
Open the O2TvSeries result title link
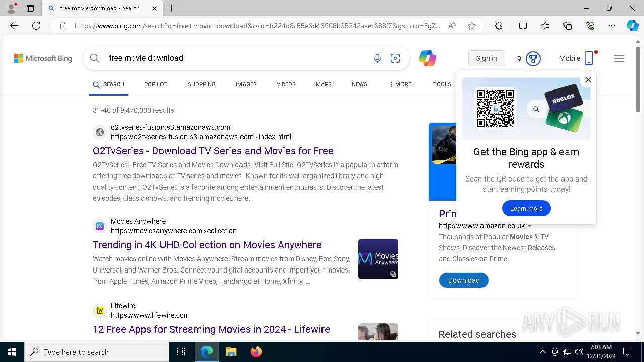coord(213,151)
